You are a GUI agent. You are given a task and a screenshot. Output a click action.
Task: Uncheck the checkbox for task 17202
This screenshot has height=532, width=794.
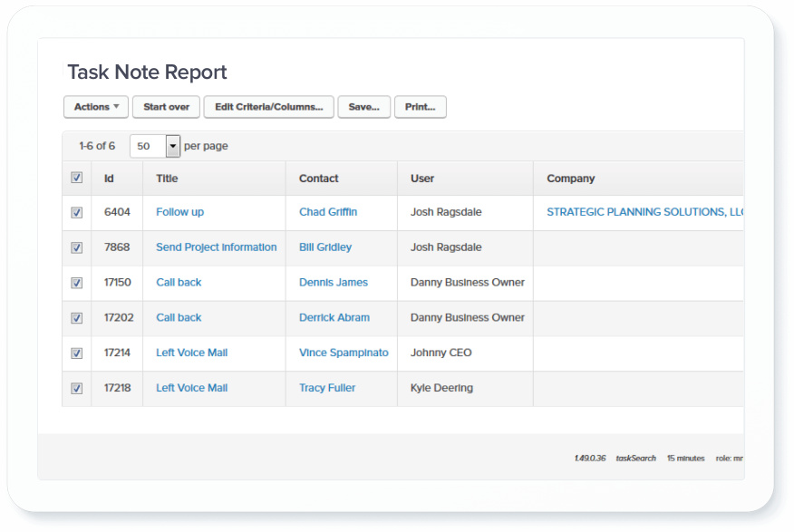(x=76, y=318)
